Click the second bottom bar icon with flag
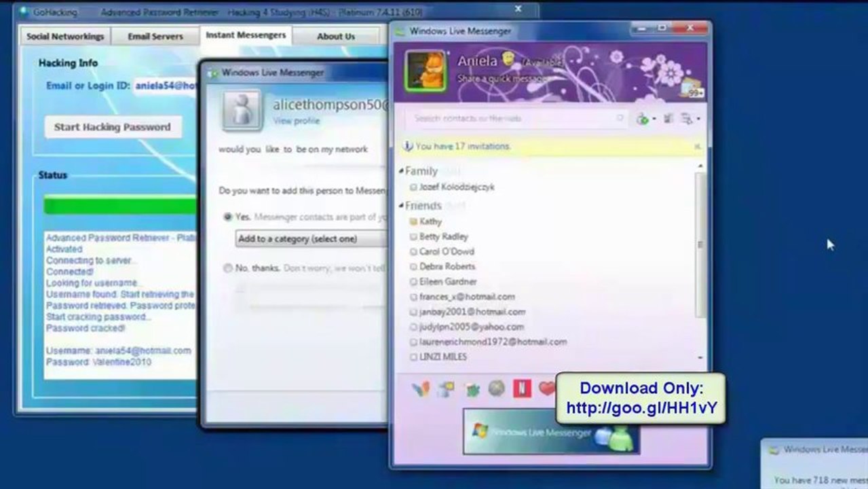The height and width of the screenshot is (489, 868). 446,389
